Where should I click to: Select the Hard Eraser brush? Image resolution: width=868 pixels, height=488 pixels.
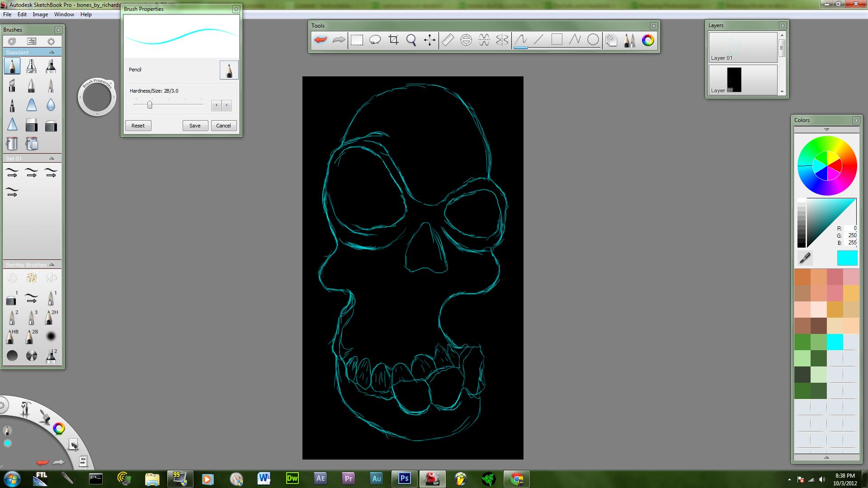click(31, 125)
